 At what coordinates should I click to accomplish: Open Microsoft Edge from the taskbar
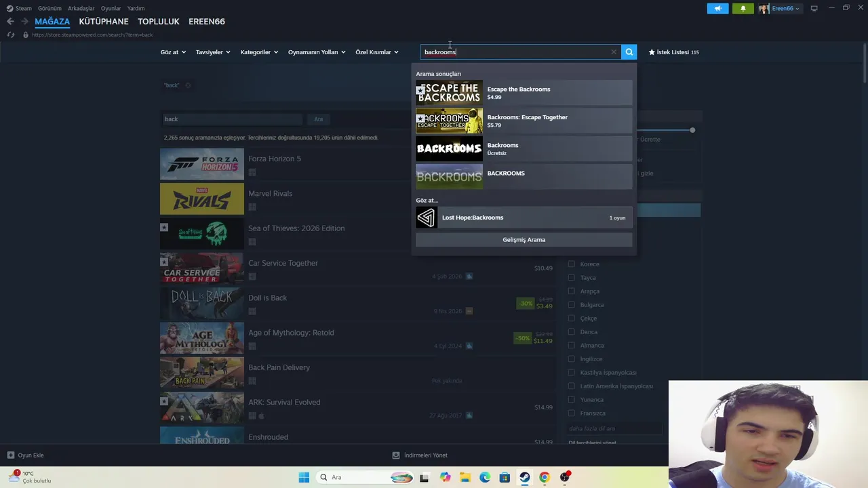pos(485,477)
